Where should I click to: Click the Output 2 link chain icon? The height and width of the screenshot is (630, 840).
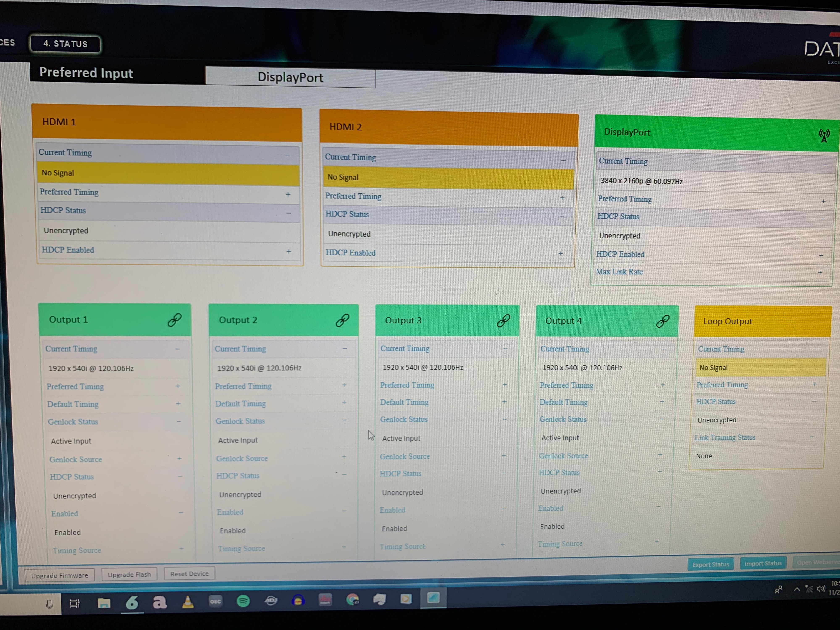(x=342, y=320)
